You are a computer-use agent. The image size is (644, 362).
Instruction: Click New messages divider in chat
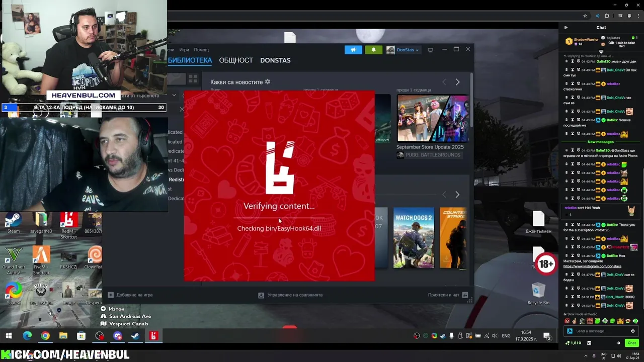(x=601, y=142)
